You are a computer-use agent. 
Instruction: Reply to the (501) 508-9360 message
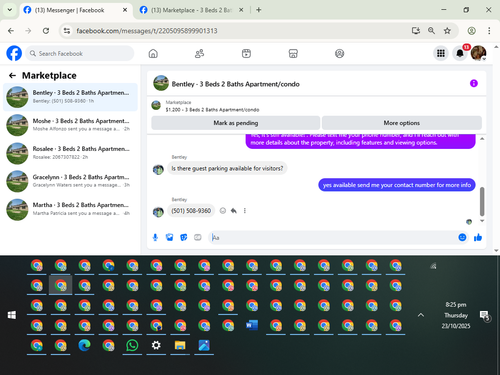tap(234, 211)
